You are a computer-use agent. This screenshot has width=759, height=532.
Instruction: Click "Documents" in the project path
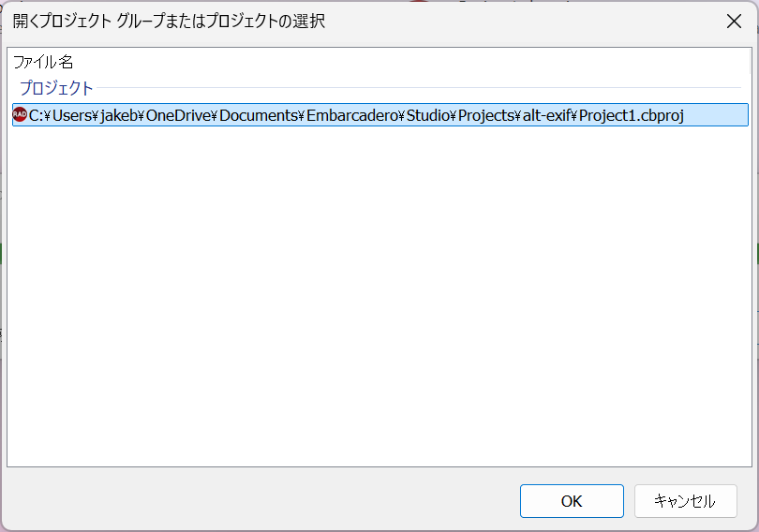259,115
